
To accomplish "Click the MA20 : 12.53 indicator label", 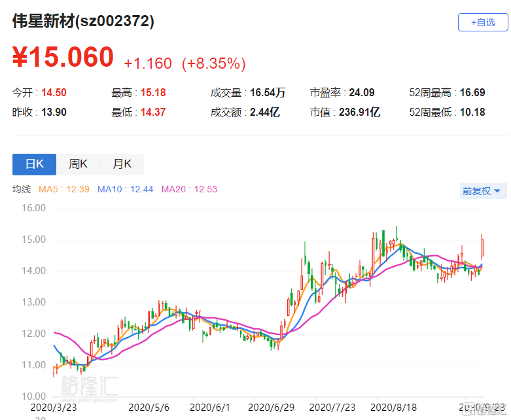I will (x=189, y=189).
